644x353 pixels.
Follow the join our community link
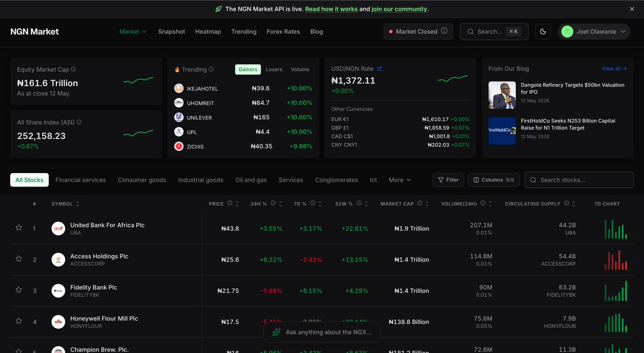(399, 9)
